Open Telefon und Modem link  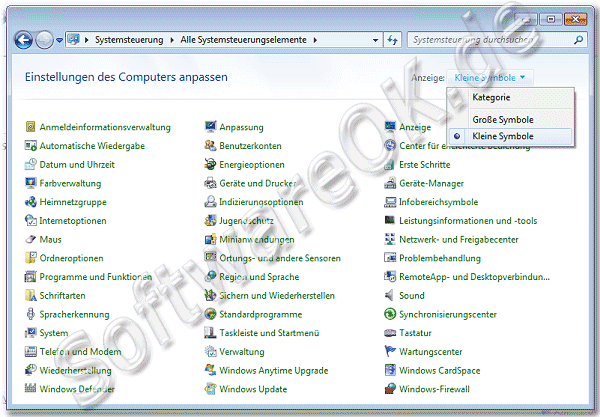(80, 352)
